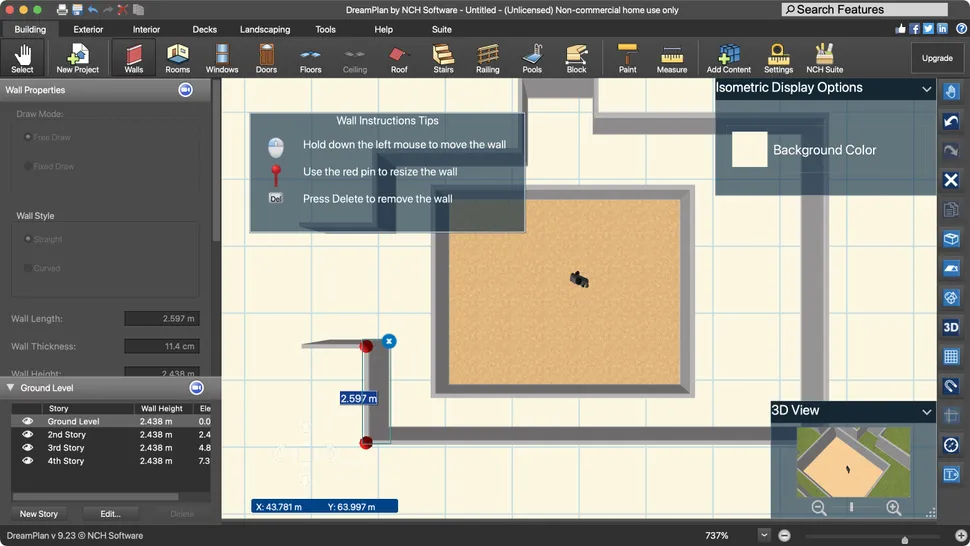Click the Wall Length input field
This screenshot has width=970, height=546.
pyautogui.click(x=161, y=319)
